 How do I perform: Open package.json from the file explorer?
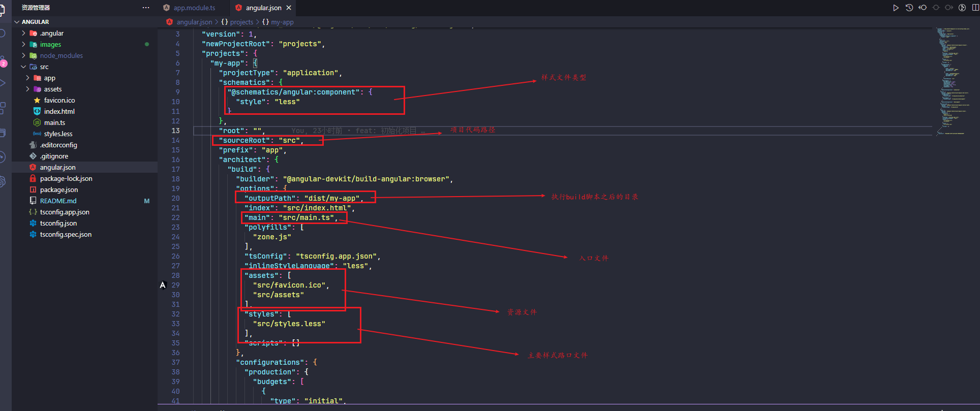[59, 190]
